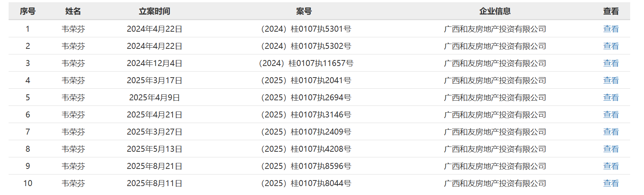Open 查看 link for case 桂0107执8596号
This screenshot has height=195, width=644.
[x=611, y=166]
